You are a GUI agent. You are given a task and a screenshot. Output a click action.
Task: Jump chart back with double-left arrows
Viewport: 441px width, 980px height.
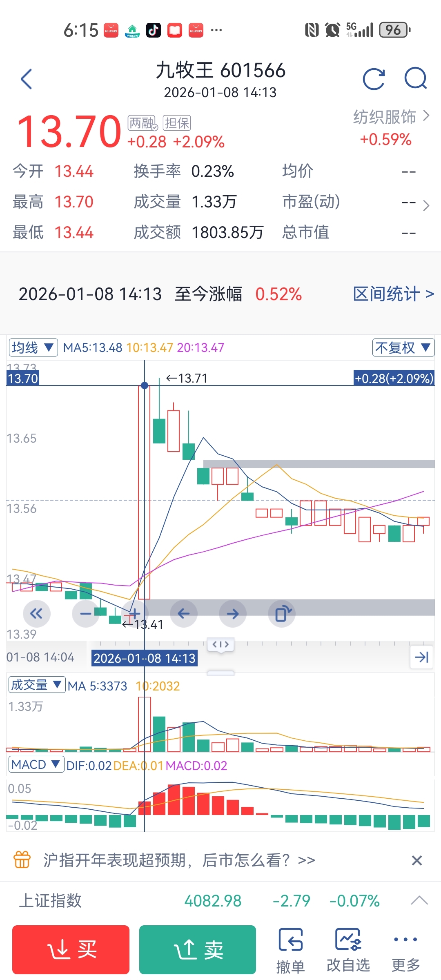[36, 613]
